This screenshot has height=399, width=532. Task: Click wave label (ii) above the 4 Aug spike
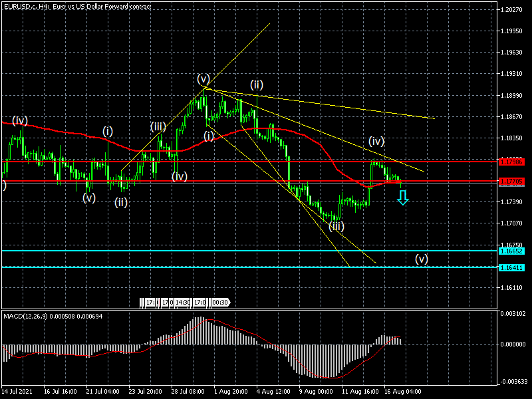[257, 84]
